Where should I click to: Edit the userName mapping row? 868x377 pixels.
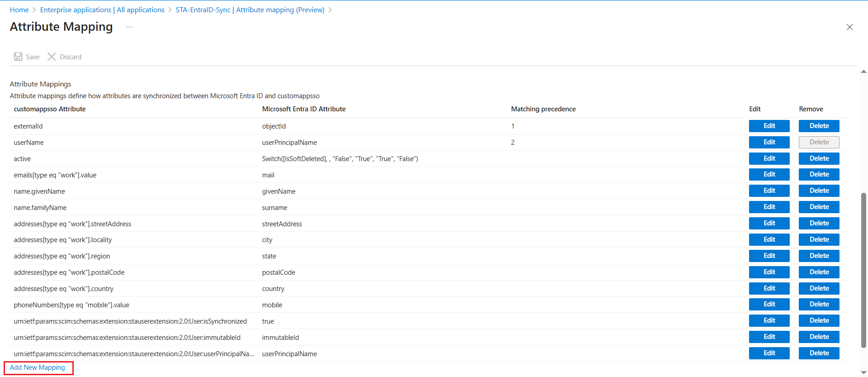[x=769, y=142]
